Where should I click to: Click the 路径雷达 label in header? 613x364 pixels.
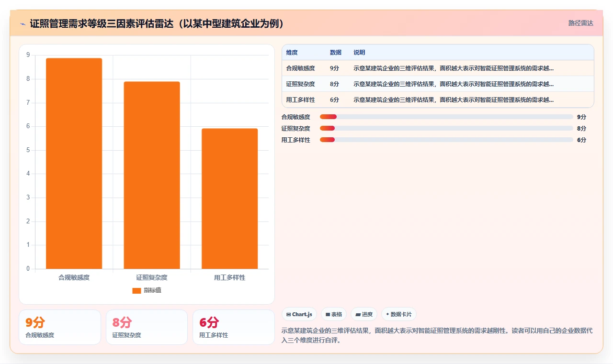580,23
